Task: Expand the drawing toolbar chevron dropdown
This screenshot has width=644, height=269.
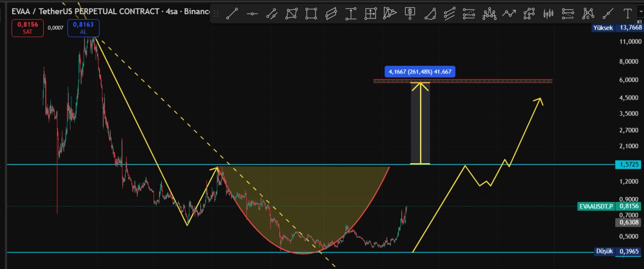Action: click(x=641, y=14)
